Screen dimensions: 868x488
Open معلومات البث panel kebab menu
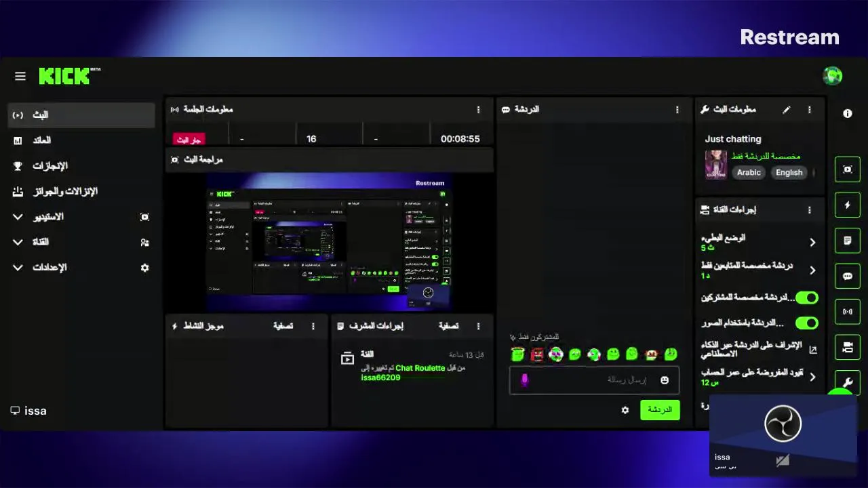(809, 110)
